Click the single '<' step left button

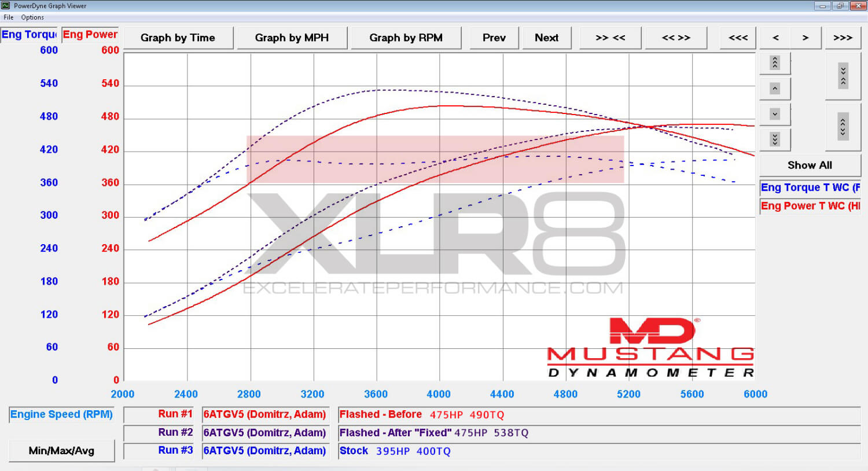(775, 38)
